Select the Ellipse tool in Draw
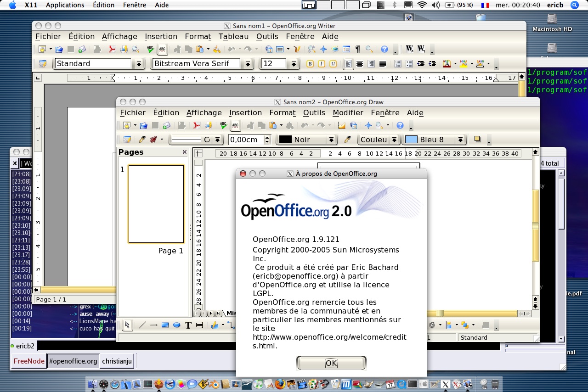This screenshot has height=392, width=588. tap(176, 325)
